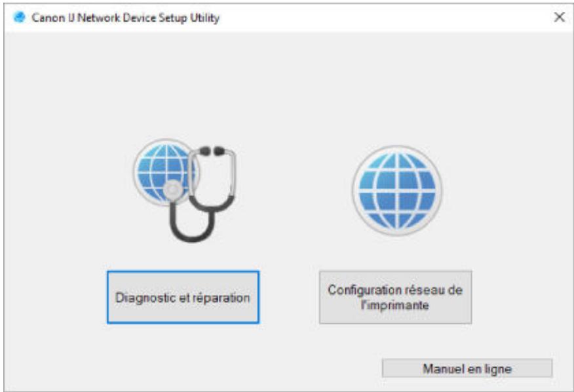Click blank dialog area between the two icons
The image size is (574, 392).
click(293, 191)
